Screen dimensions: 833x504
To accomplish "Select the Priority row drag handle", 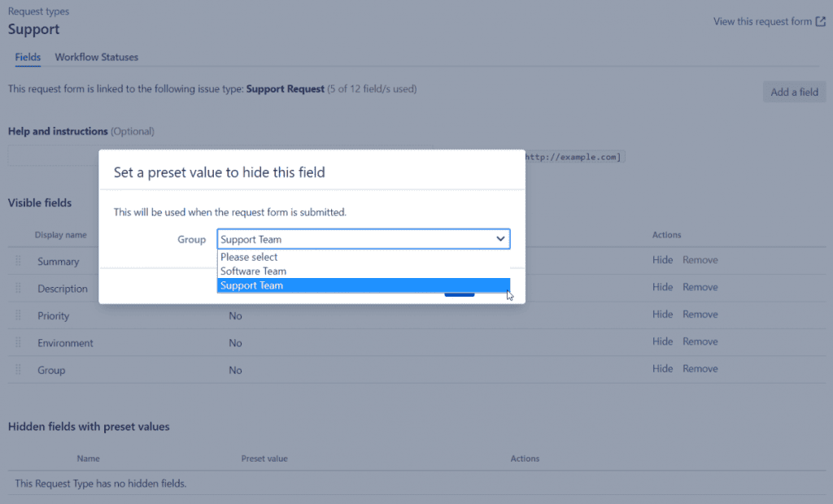I will pyautogui.click(x=17, y=315).
